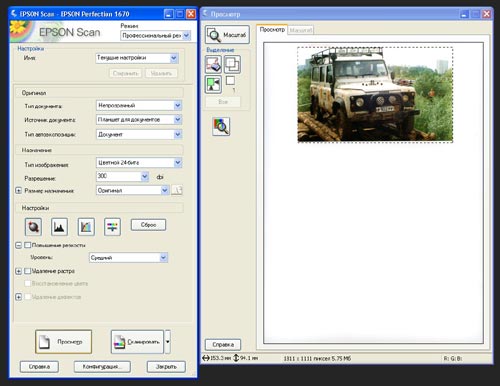500x386 pixels.
Task: Open the Режим mode dropdown
Action: (155, 35)
